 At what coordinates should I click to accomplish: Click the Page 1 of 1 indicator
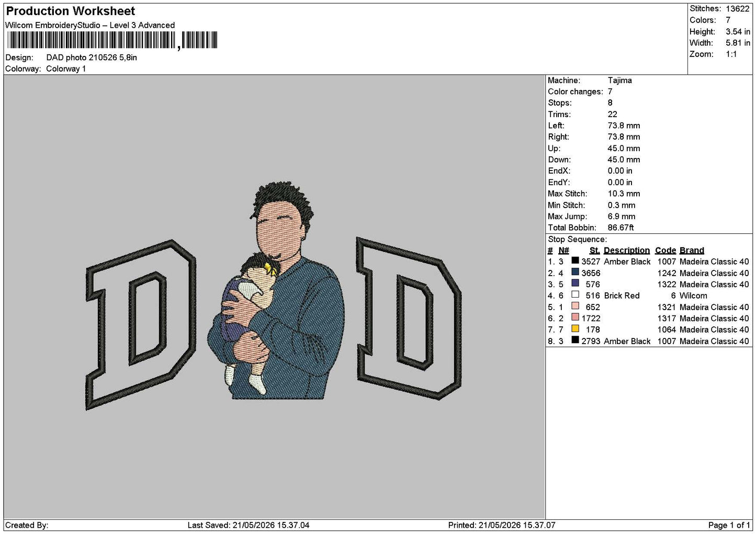coord(729,525)
